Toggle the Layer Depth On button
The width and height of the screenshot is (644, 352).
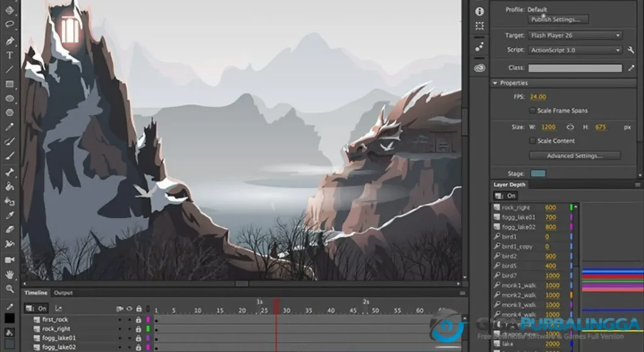pyautogui.click(x=505, y=196)
